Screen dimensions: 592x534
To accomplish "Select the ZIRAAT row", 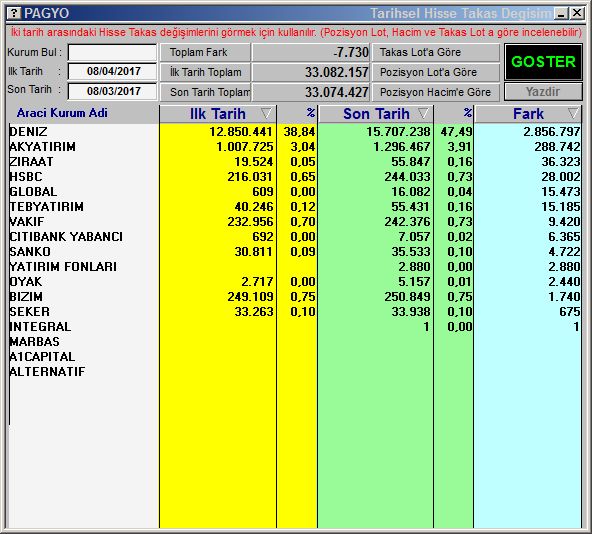I will (295, 162).
